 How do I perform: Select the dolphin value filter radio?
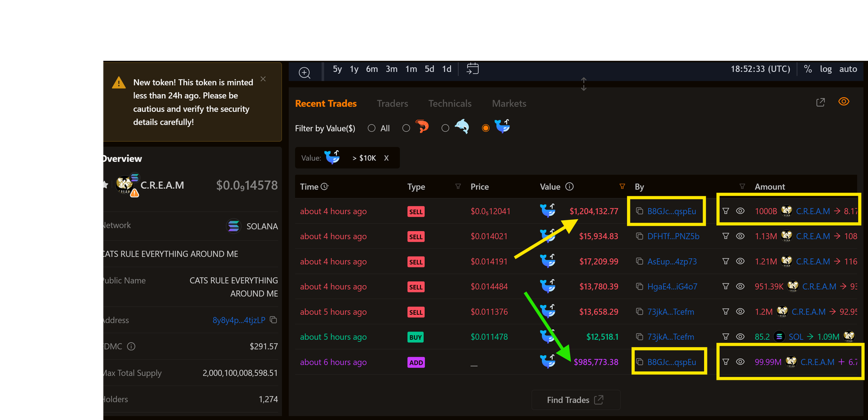pyautogui.click(x=445, y=129)
